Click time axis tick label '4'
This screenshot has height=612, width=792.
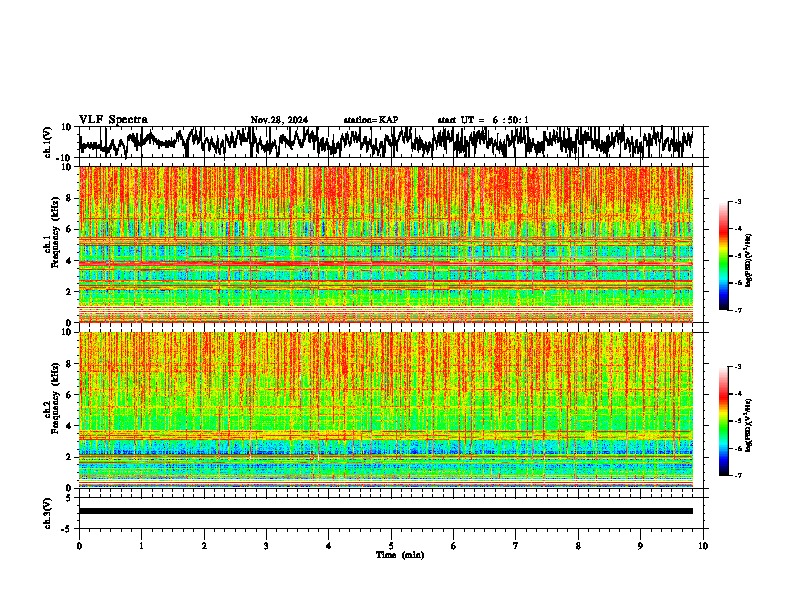point(329,546)
